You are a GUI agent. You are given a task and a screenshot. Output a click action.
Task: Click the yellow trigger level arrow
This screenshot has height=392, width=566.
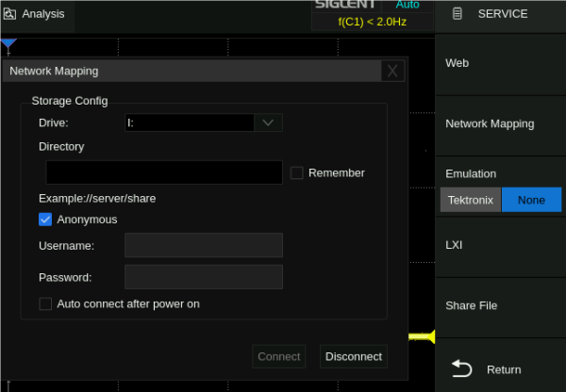tap(424, 336)
